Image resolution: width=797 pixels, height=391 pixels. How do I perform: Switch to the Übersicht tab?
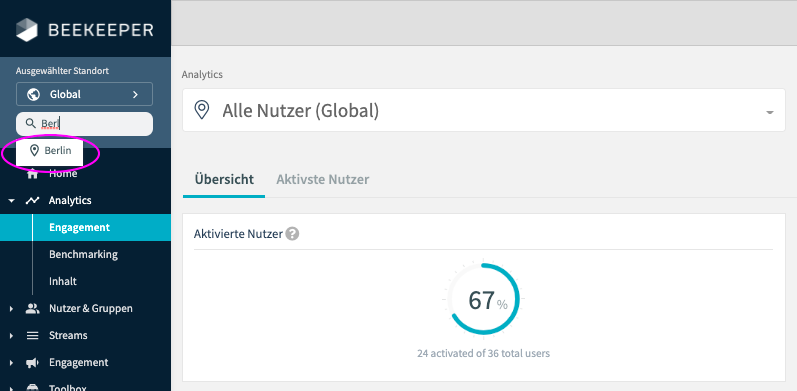click(224, 179)
